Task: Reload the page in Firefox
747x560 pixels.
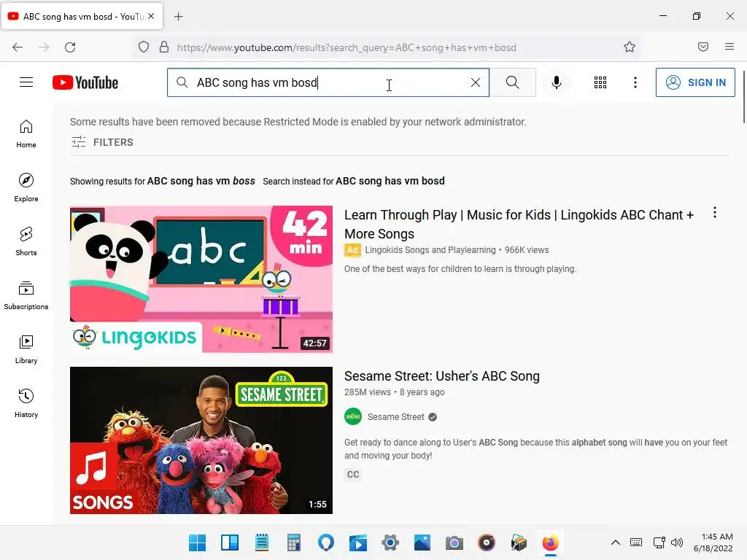Action: tap(70, 47)
